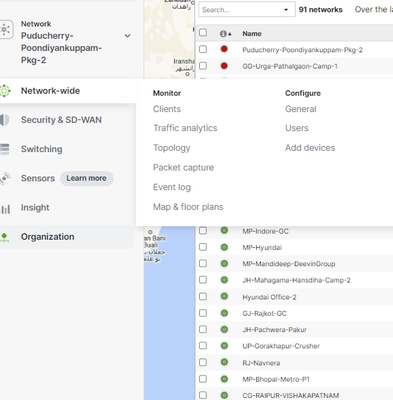This screenshot has height=400, width=393.
Task: Click green status dot for Hyundai Office-2
Action: (x=224, y=296)
